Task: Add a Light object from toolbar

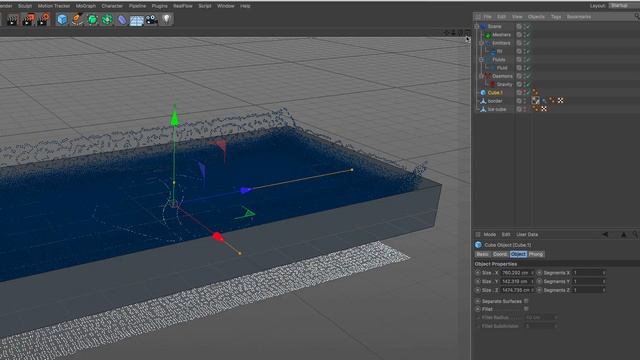Action: tap(166, 19)
